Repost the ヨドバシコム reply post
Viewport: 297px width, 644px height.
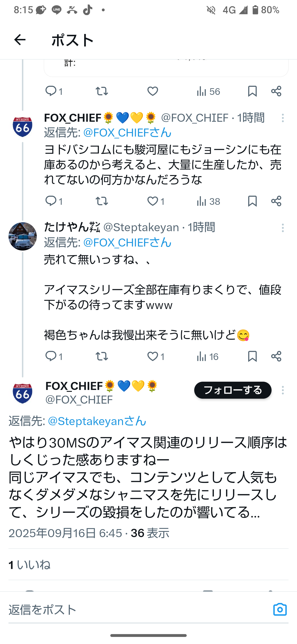pos(102,201)
